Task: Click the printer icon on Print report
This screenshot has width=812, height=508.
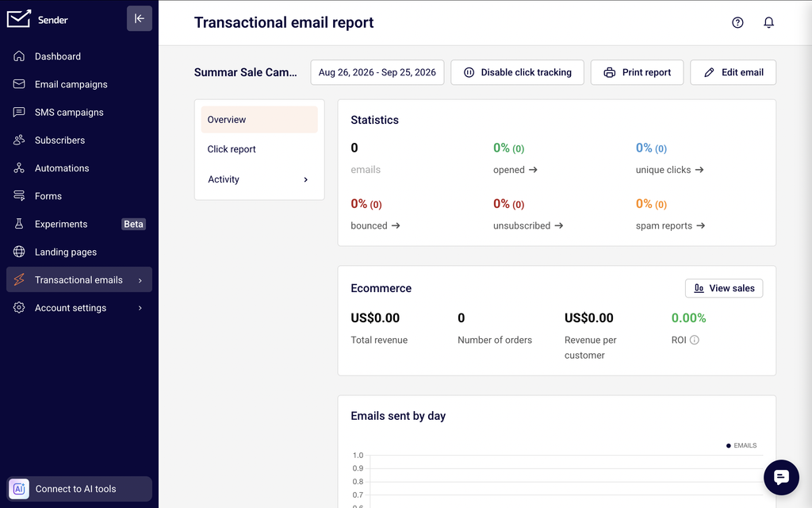Action: [610, 72]
